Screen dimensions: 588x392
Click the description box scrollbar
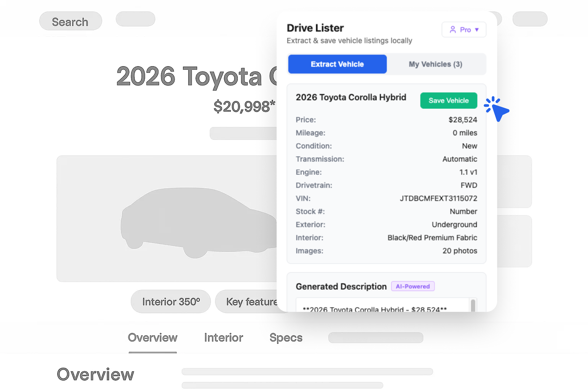coord(473,305)
